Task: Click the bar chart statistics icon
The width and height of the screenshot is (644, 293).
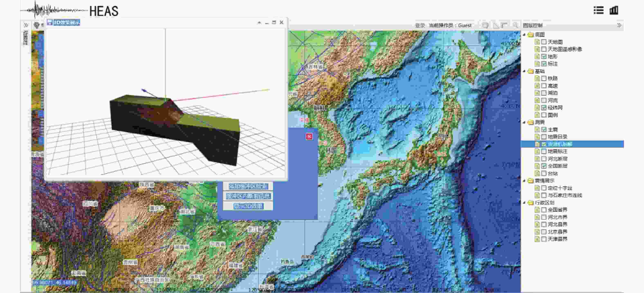Action: (x=614, y=10)
